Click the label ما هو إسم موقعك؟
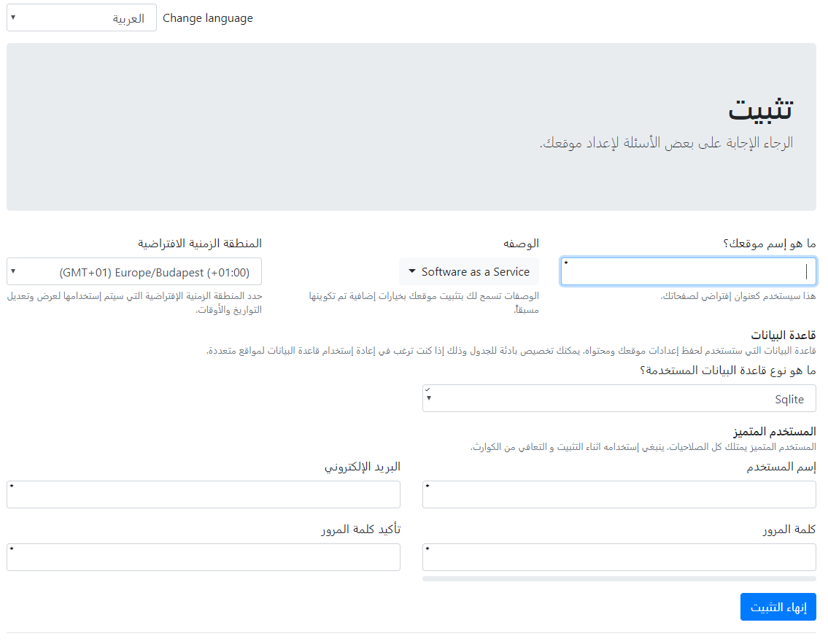The image size is (828, 644). (x=770, y=244)
